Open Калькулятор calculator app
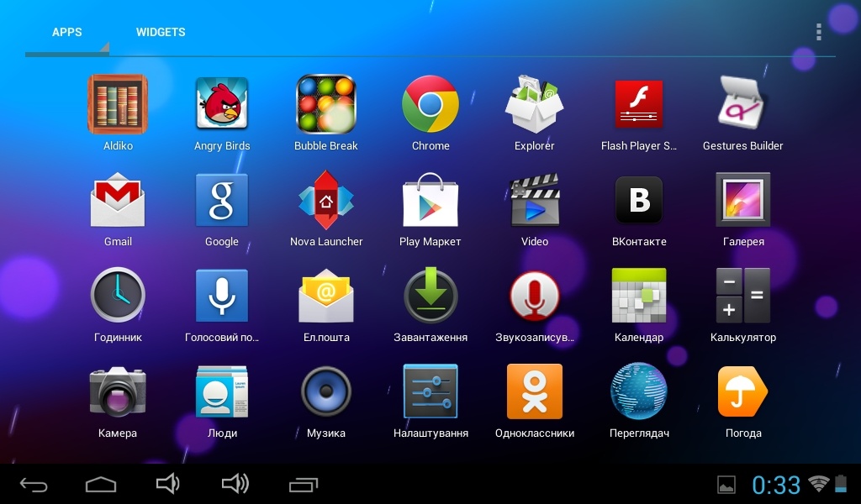This screenshot has width=861, height=504. click(743, 296)
